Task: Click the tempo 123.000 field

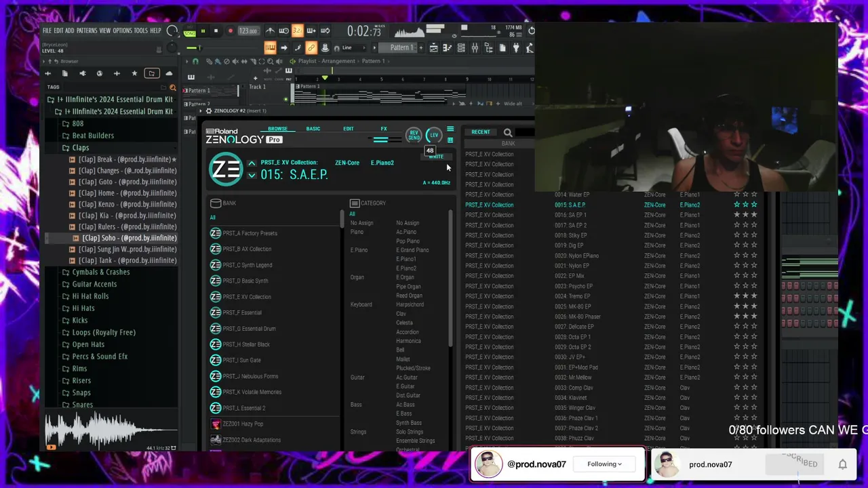Action: coord(248,30)
